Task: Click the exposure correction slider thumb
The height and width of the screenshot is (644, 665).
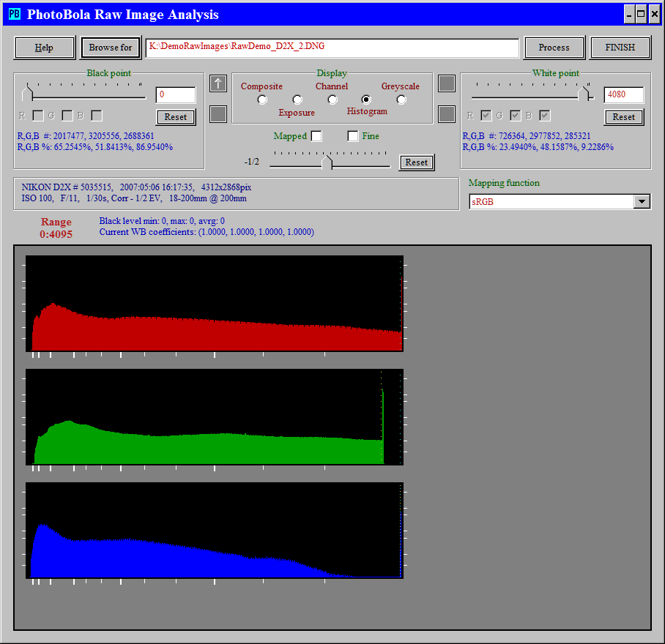Action: click(327, 162)
